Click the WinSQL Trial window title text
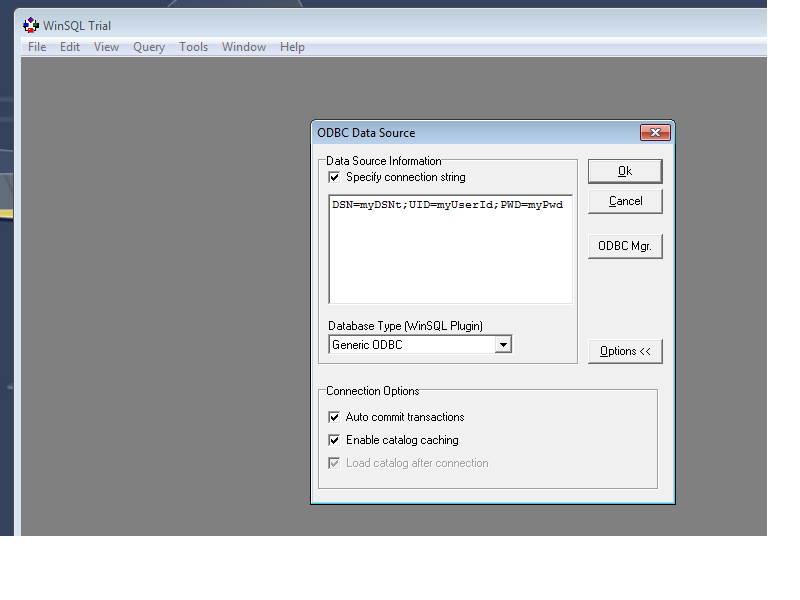The width and height of the screenshot is (800, 600). (x=77, y=26)
